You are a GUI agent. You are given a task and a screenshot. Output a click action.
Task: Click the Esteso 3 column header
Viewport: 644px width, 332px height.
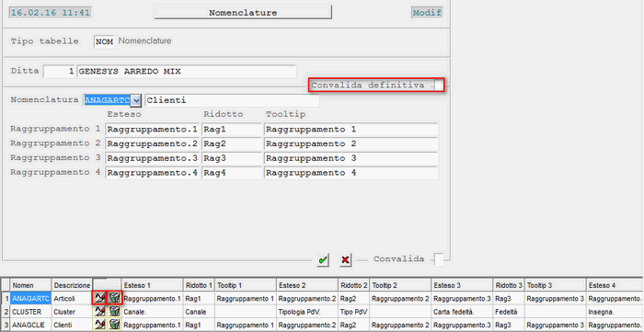(x=462, y=285)
